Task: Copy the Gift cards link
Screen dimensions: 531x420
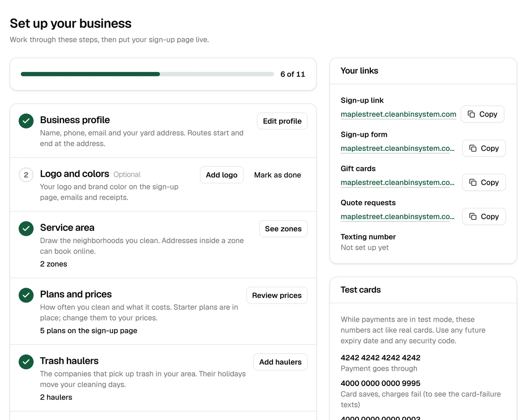Action: pos(484,182)
